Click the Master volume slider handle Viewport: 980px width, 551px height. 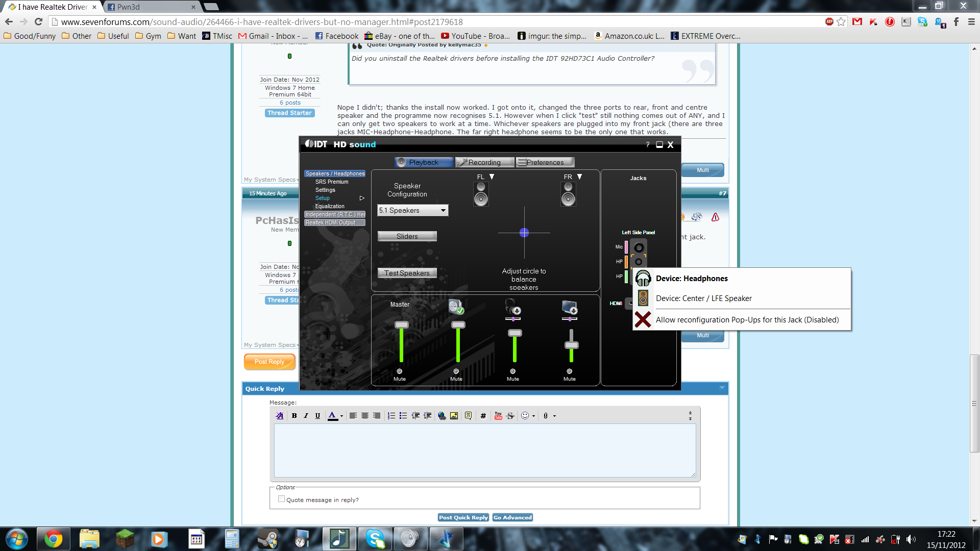point(402,324)
